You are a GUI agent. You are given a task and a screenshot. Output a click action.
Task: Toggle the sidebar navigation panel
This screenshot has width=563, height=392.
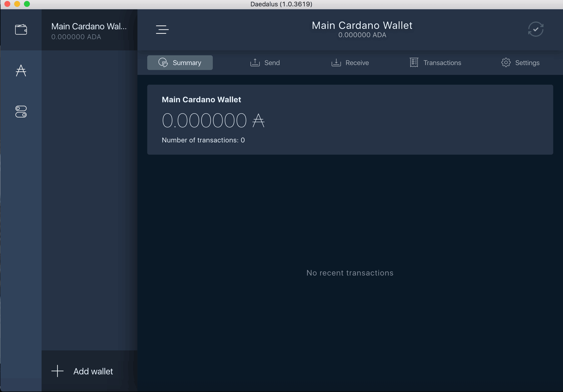pyautogui.click(x=163, y=29)
